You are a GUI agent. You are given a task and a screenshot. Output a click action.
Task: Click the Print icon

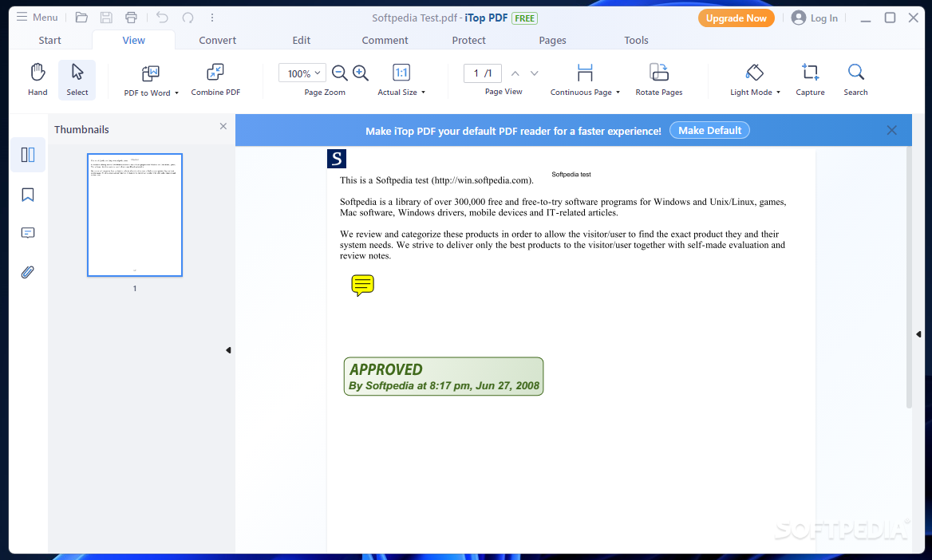coord(131,18)
